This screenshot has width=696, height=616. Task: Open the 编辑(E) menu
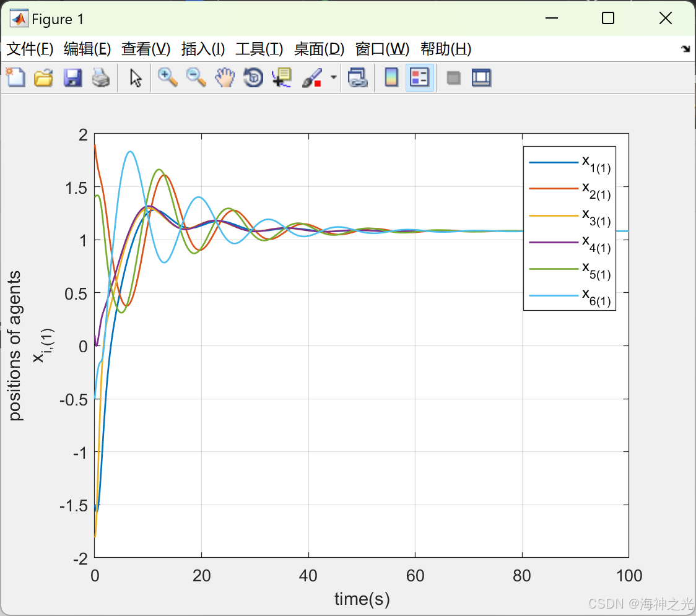[87, 49]
